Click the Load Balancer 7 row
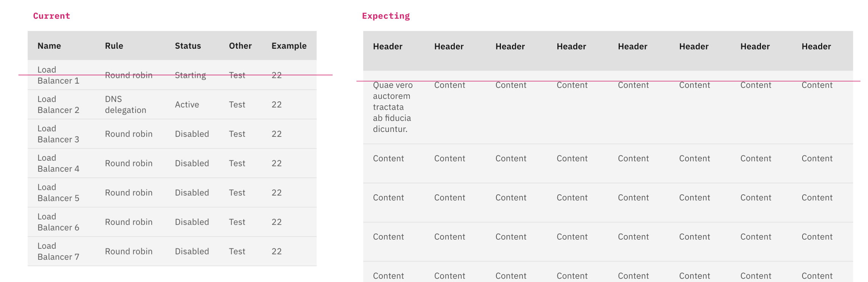The width and height of the screenshot is (868, 282). point(170,251)
